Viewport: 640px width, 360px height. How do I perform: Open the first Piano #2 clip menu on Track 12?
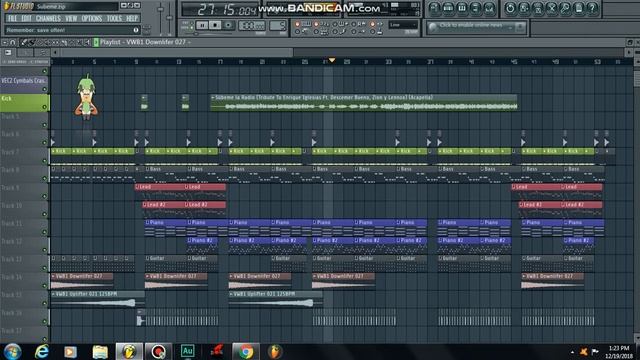189,240
